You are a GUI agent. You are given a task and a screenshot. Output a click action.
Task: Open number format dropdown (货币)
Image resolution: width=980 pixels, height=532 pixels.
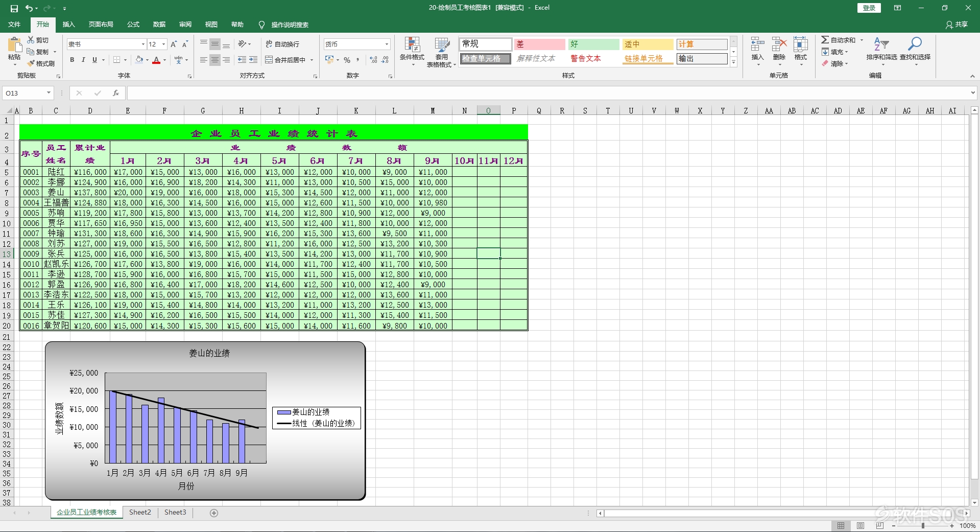coord(387,44)
